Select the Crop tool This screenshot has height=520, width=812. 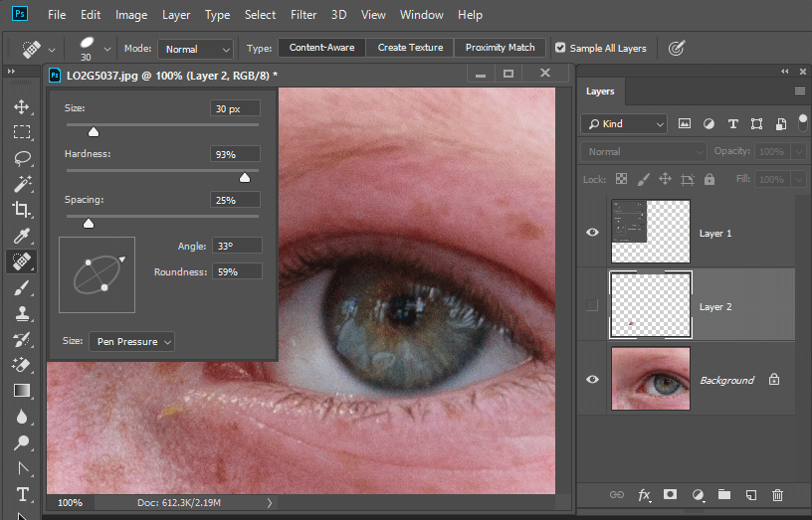[x=22, y=210]
